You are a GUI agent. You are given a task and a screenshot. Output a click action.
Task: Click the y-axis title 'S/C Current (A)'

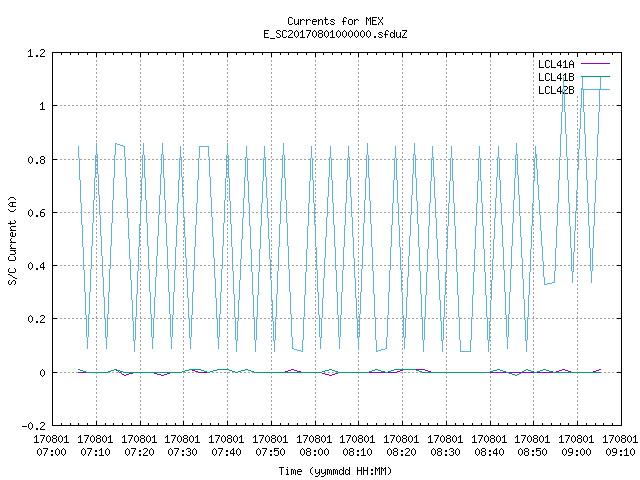[13, 241]
